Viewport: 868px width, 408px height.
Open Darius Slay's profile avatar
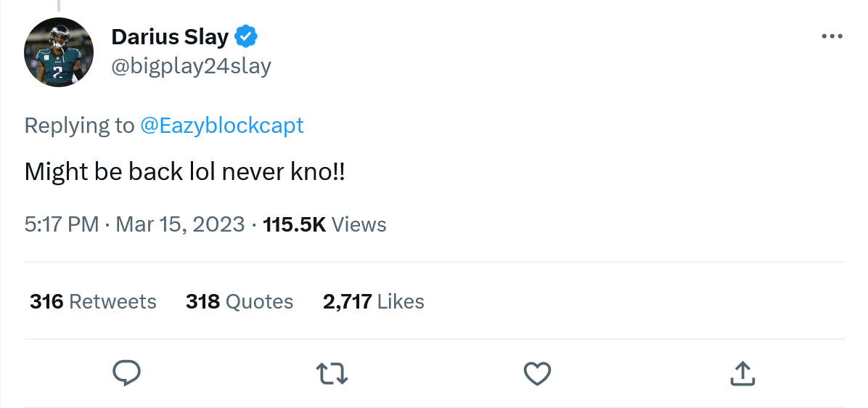tap(59, 52)
